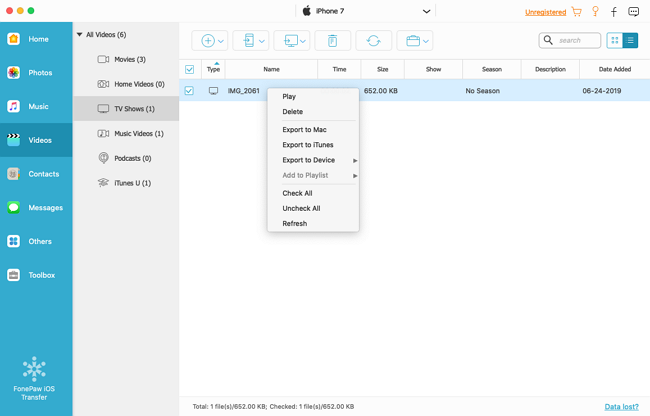Expand the Add to Playlist submenu arrow
Screen dimensions: 650x416
click(x=355, y=176)
